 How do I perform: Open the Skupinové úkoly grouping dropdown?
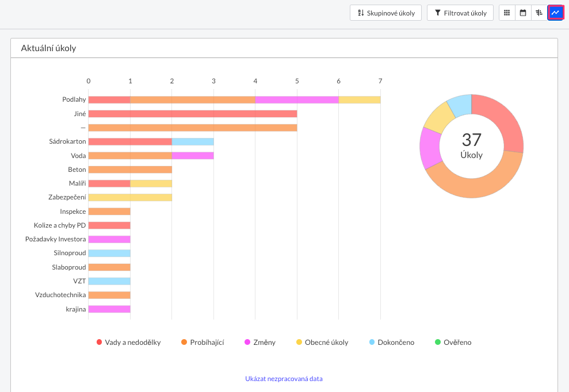click(x=385, y=13)
